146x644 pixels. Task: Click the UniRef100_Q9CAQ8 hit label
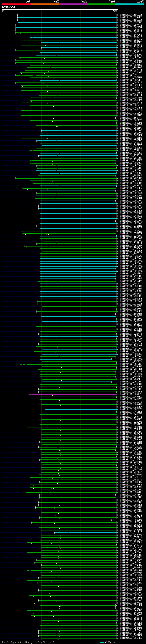tap(131, 22)
